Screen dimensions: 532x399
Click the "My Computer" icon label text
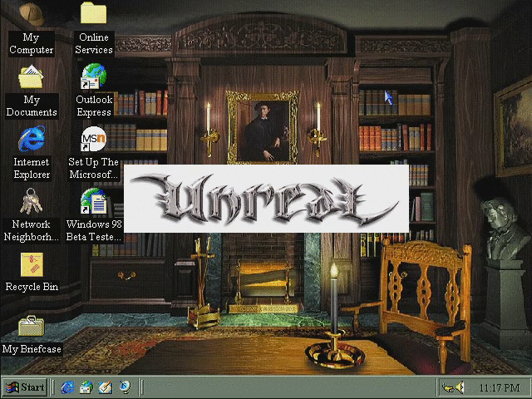click(32, 43)
